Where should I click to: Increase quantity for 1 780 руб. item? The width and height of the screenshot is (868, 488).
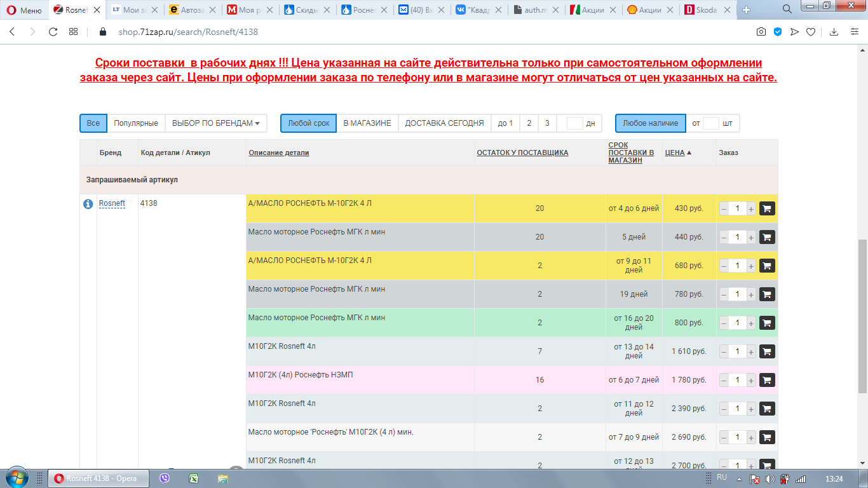point(751,380)
